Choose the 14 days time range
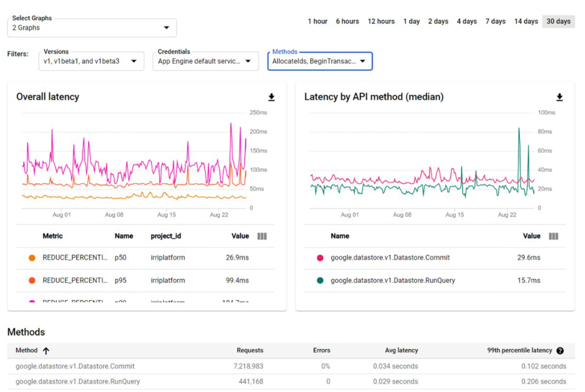Screen dimensions: 585x392 (x=526, y=22)
